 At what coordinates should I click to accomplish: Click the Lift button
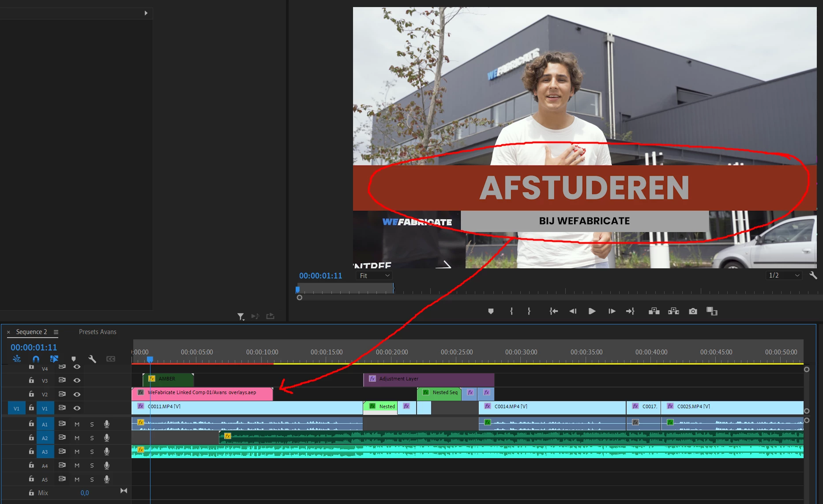click(x=654, y=311)
